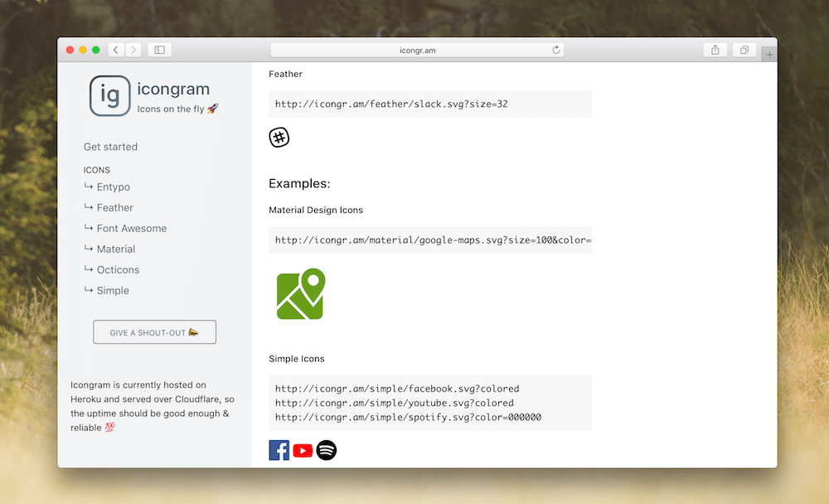Navigate to Entypo icons
The width and height of the screenshot is (829, 504).
pyautogui.click(x=113, y=187)
